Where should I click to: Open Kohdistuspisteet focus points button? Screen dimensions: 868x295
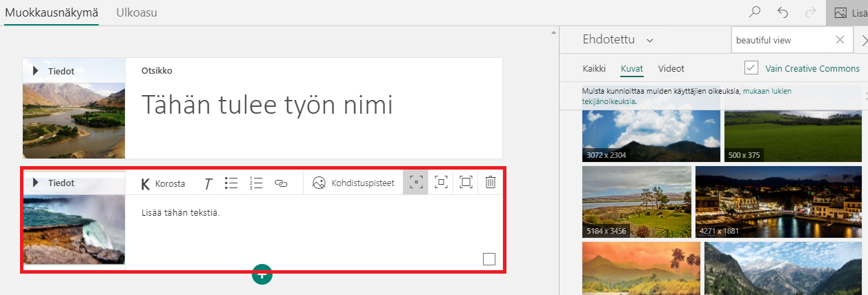353,183
